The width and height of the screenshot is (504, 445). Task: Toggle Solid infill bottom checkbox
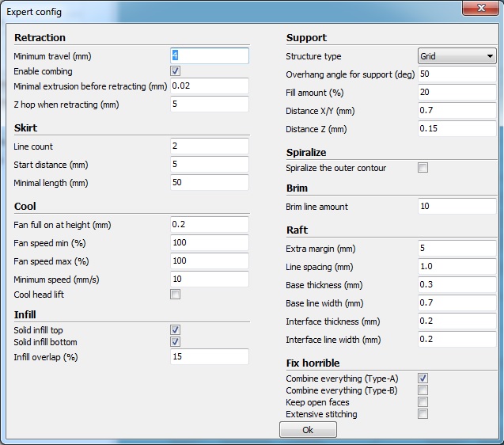click(176, 342)
